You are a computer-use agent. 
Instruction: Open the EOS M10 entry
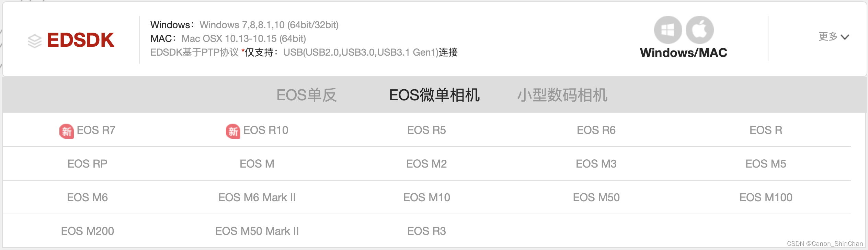pos(426,197)
